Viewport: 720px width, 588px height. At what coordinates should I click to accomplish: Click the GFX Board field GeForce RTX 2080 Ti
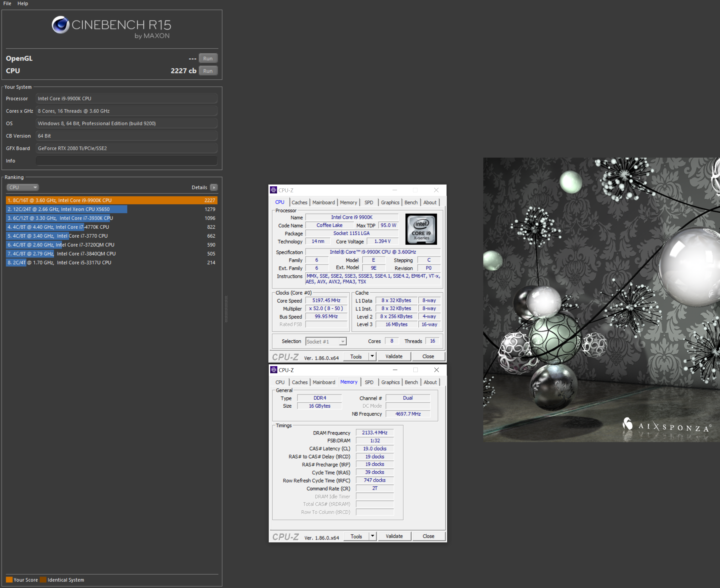pyautogui.click(x=127, y=148)
